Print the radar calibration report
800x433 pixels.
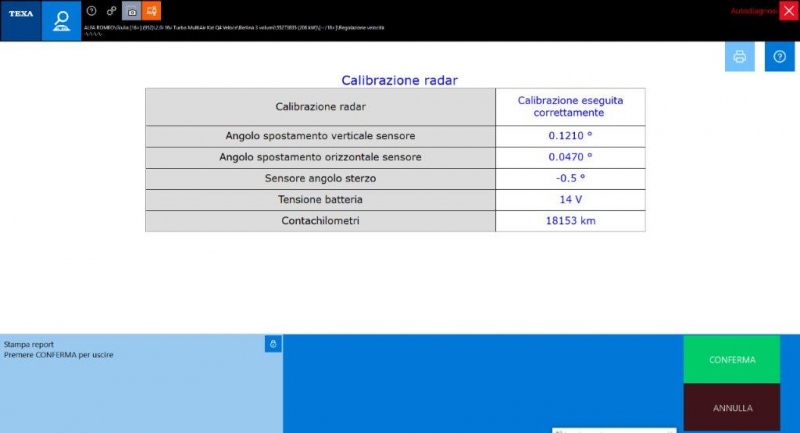pos(740,57)
